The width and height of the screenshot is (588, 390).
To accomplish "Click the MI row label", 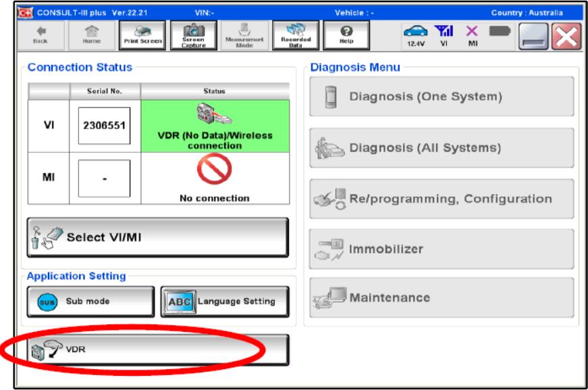I will coord(49,177).
